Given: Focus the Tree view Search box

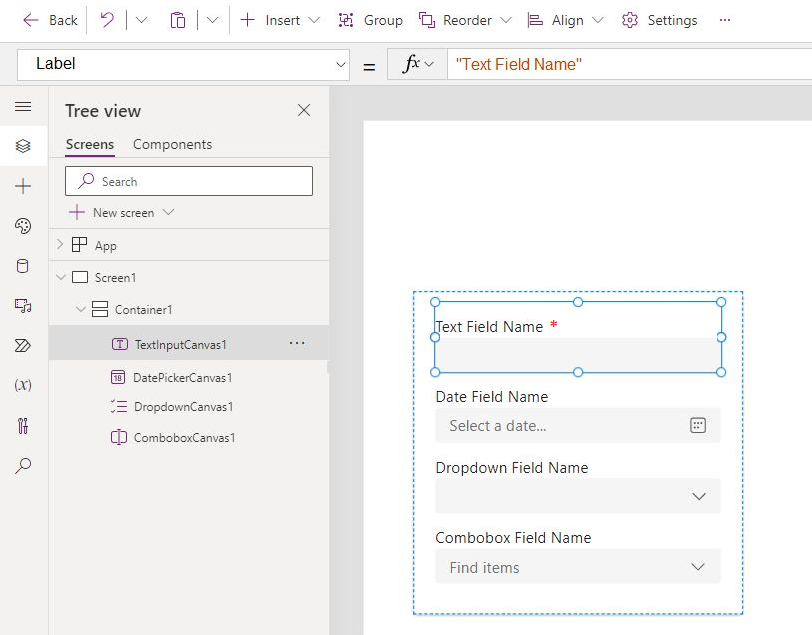Looking at the screenshot, I should point(189,181).
